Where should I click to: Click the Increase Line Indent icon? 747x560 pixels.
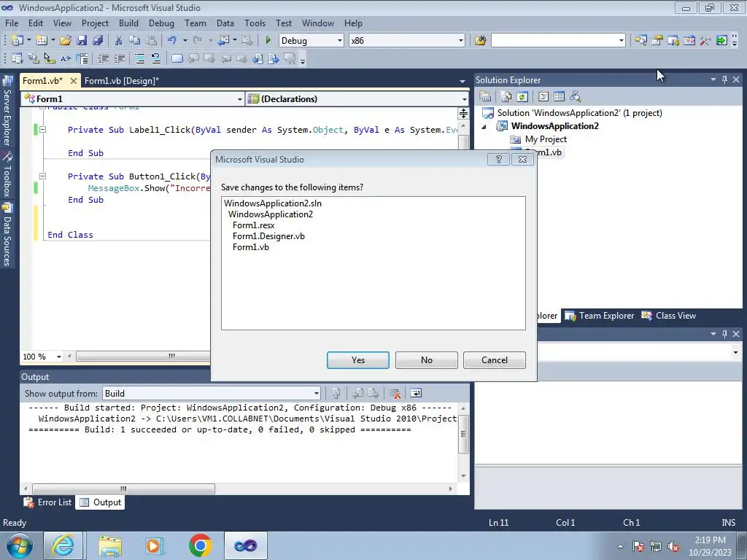(119, 58)
